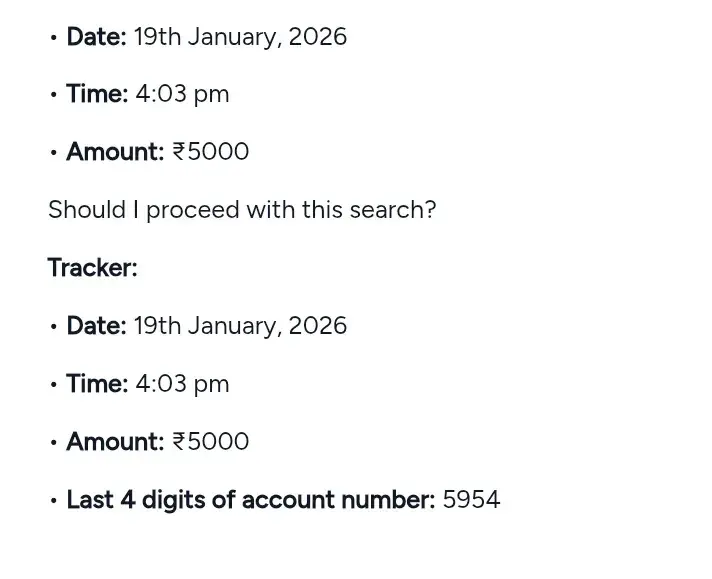Click the top "₹5000" amount value

(210, 152)
